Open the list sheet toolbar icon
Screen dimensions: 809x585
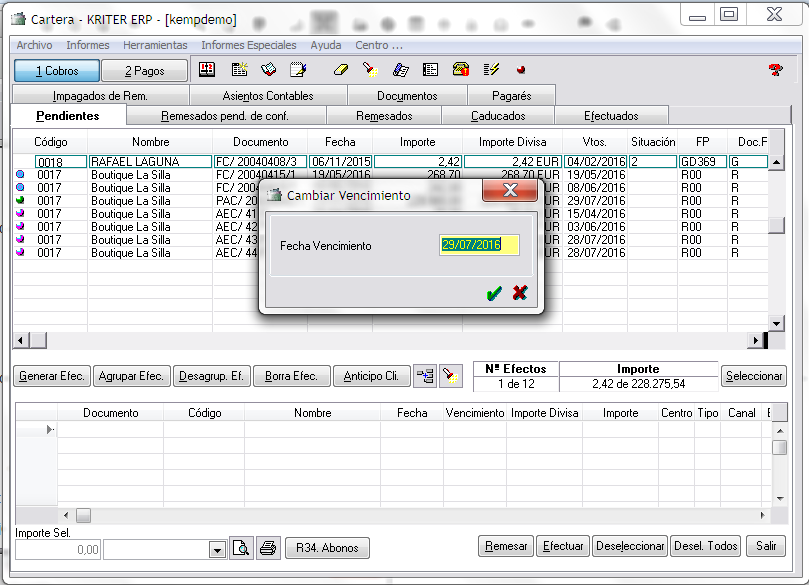pyautogui.click(x=430, y=70)
